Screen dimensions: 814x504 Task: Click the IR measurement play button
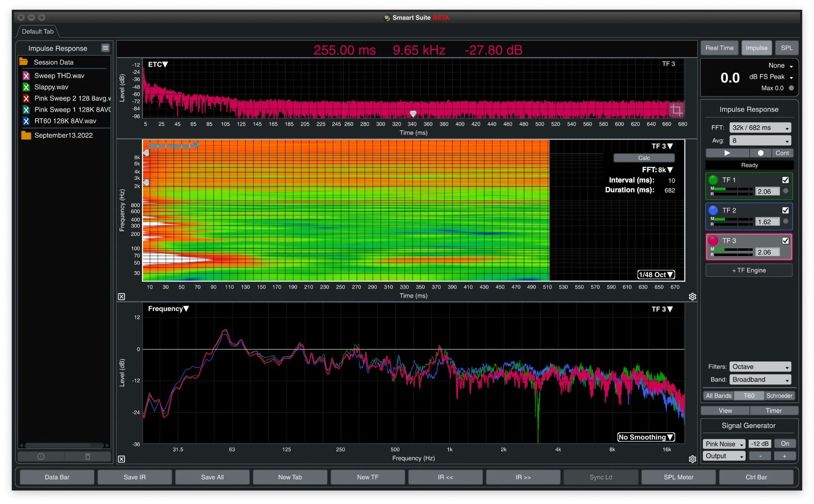click(x=727, y=153)
